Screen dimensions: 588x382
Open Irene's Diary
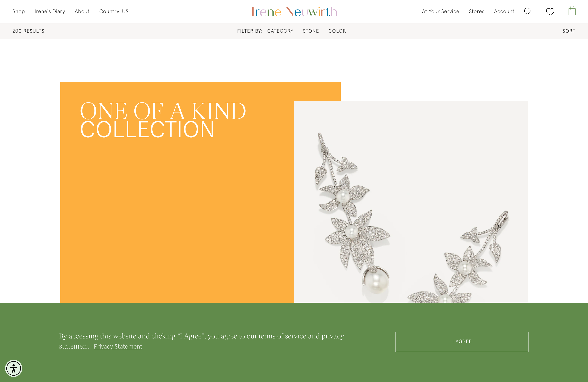coord(50,11)
